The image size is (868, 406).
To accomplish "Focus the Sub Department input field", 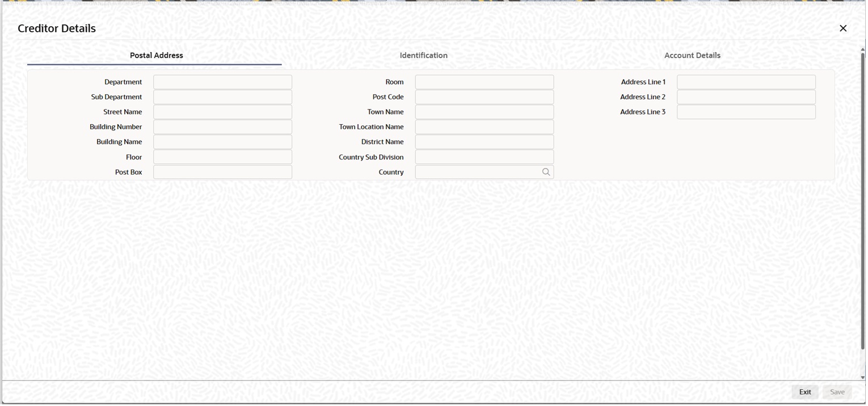I will pyautogui.click(x=223, y=98).
